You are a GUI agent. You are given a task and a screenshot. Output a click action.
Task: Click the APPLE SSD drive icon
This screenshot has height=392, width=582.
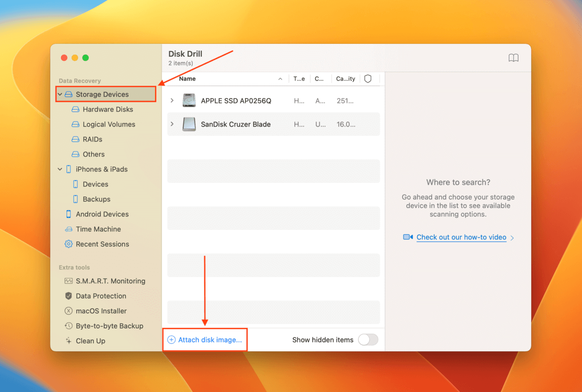pos(189,101)
